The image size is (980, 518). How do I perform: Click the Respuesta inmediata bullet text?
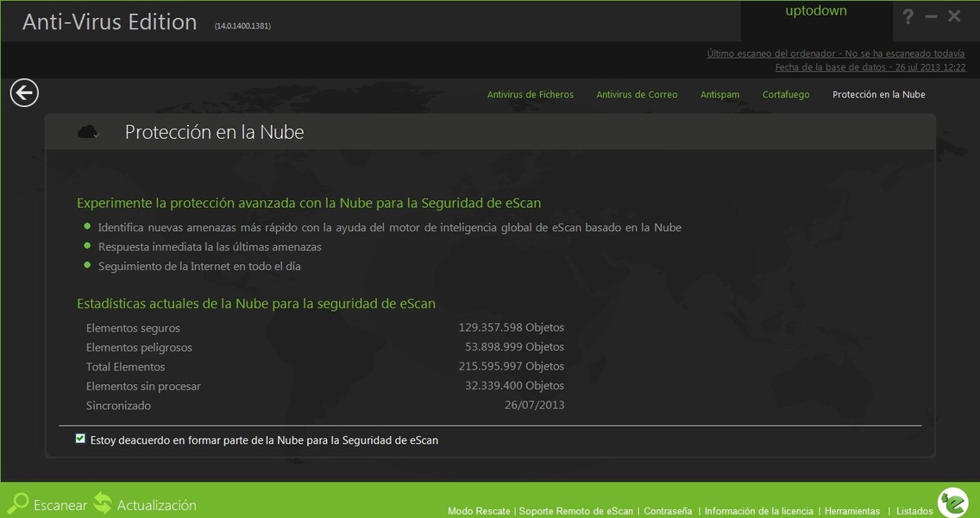coord(210,247)
